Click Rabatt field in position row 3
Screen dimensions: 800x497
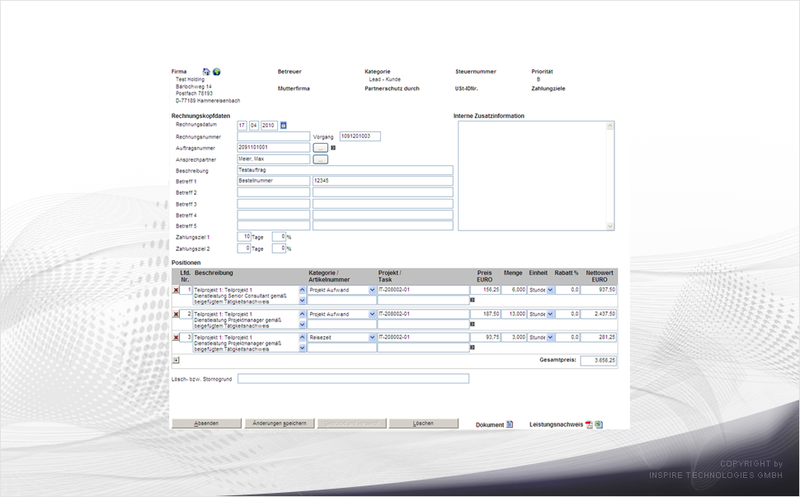point(567,337)
